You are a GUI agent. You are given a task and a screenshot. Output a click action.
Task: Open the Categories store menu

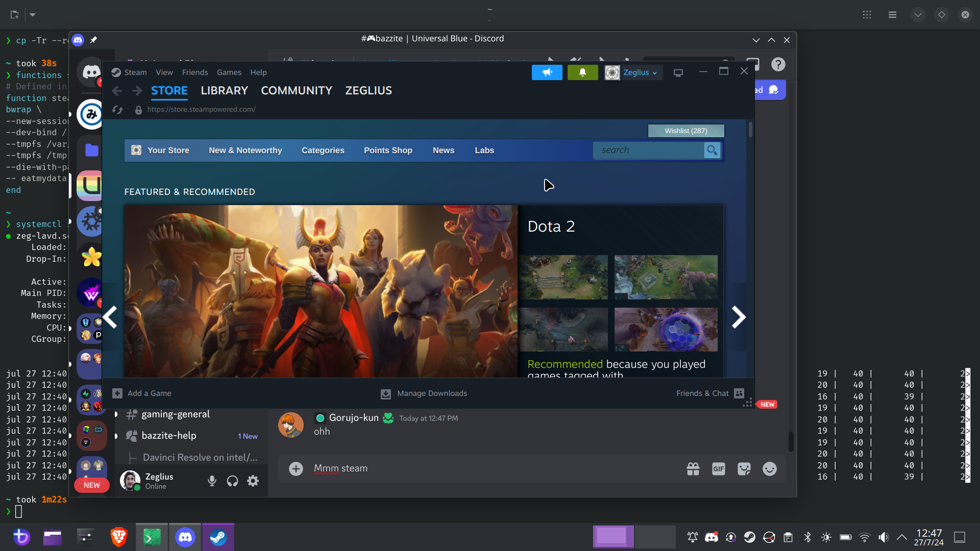point(323,151)
